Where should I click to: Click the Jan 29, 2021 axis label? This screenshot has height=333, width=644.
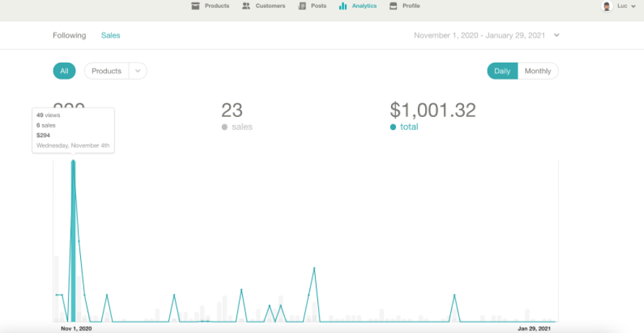pyautogui.click(x=534, y=329)
